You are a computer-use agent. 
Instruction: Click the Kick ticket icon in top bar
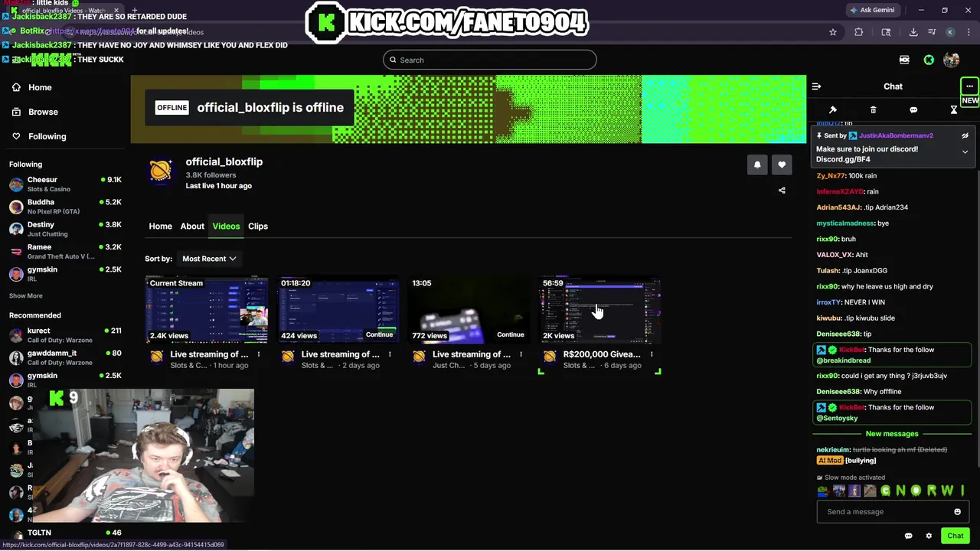click(904, 60)
